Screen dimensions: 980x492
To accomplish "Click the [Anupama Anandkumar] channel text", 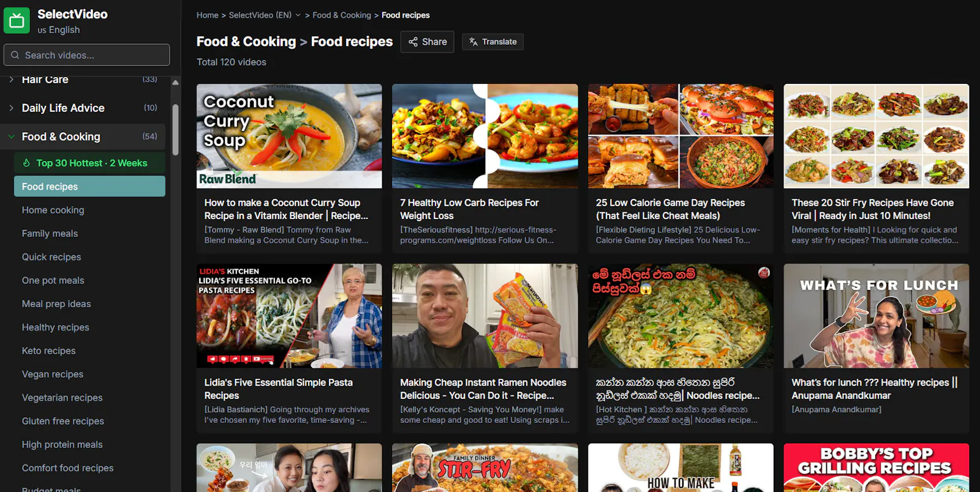I will [837, 409].
